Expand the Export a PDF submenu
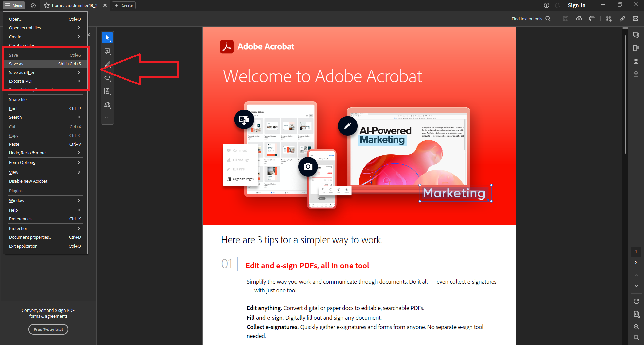 [x=45, y=81]
